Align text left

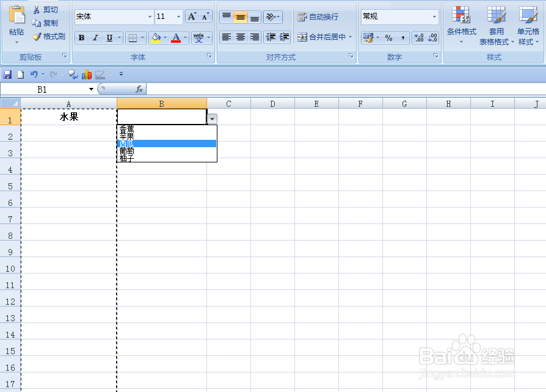pos(227,37)
